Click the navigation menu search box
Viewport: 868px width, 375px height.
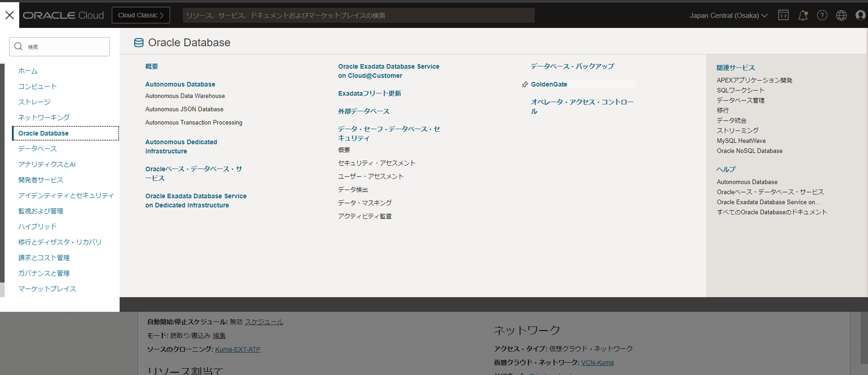tap(60, 47)
